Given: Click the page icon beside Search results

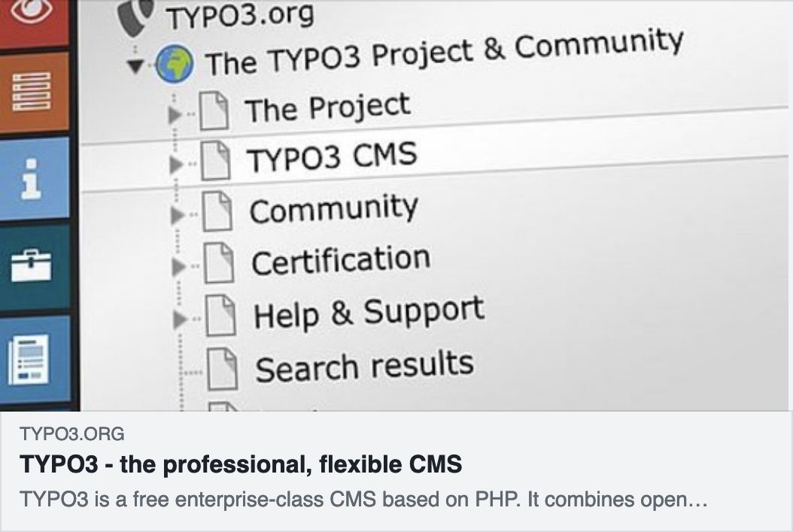Looking at the screenshot, I should (223, 370).
